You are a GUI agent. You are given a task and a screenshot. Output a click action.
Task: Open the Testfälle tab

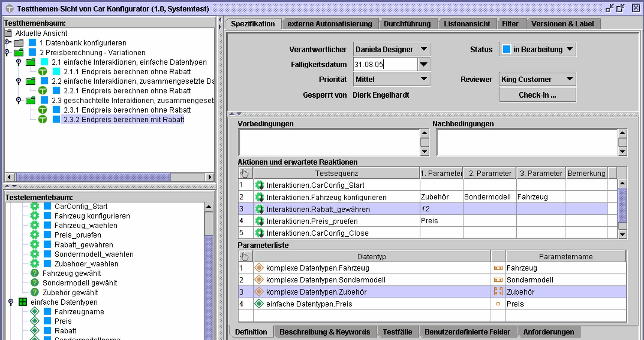click(397, 332)
